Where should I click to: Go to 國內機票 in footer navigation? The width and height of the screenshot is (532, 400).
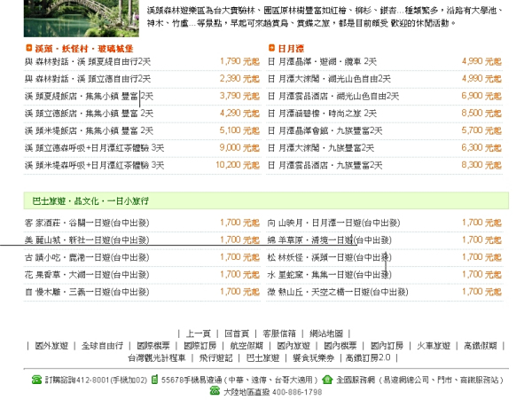click(340, 346)
